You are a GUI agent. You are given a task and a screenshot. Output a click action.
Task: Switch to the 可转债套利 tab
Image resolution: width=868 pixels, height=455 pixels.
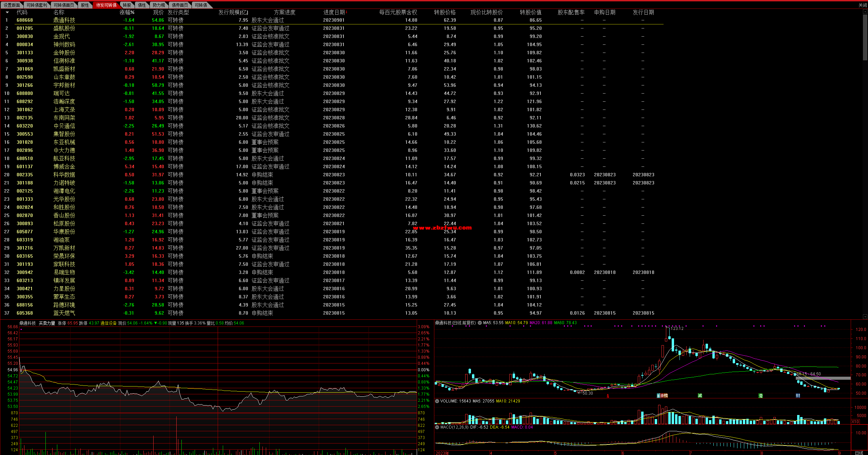[37, 5]
